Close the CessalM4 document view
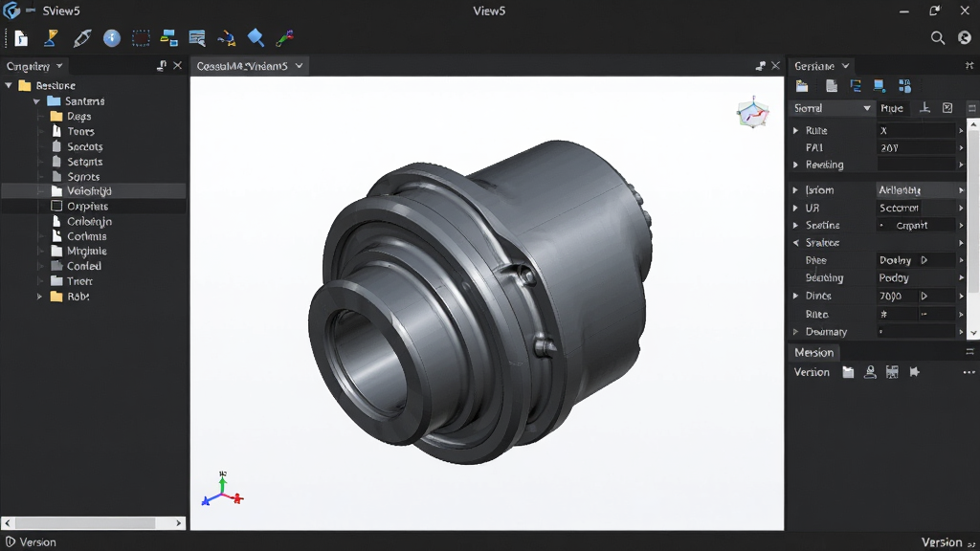Image resolution: width=980 pixels, height=551 pixels. click(x=775, y=66)
